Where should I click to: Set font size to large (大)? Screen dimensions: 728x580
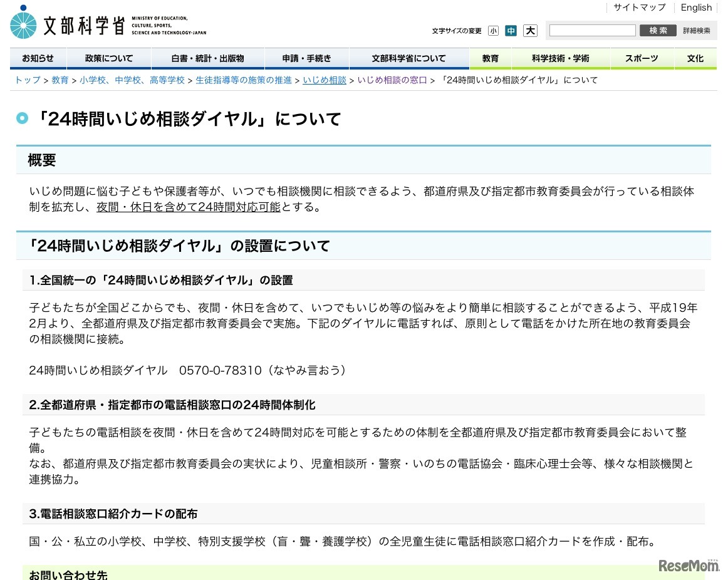530,31
